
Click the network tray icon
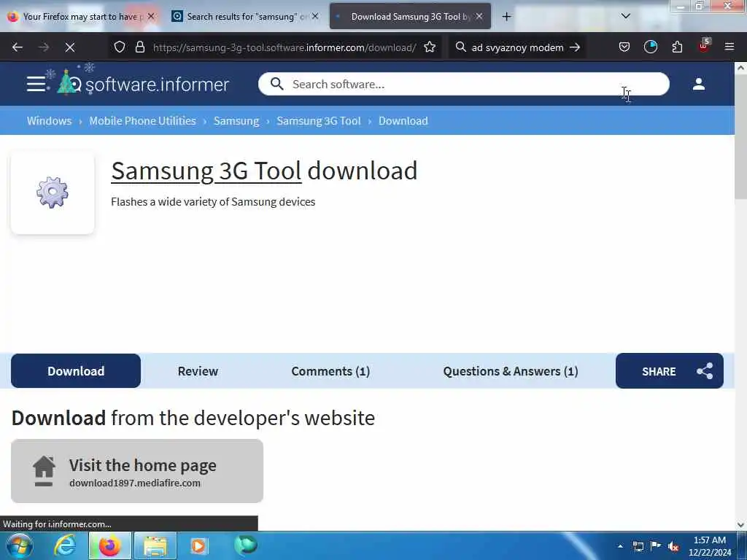click(x=638, y=546)
